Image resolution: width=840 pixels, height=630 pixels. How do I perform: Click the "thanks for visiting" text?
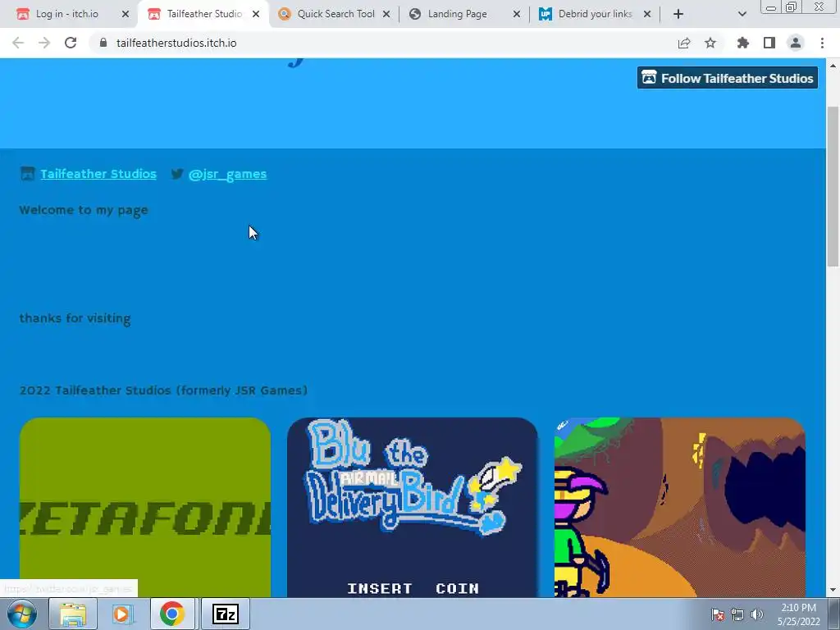pos(75,318)
